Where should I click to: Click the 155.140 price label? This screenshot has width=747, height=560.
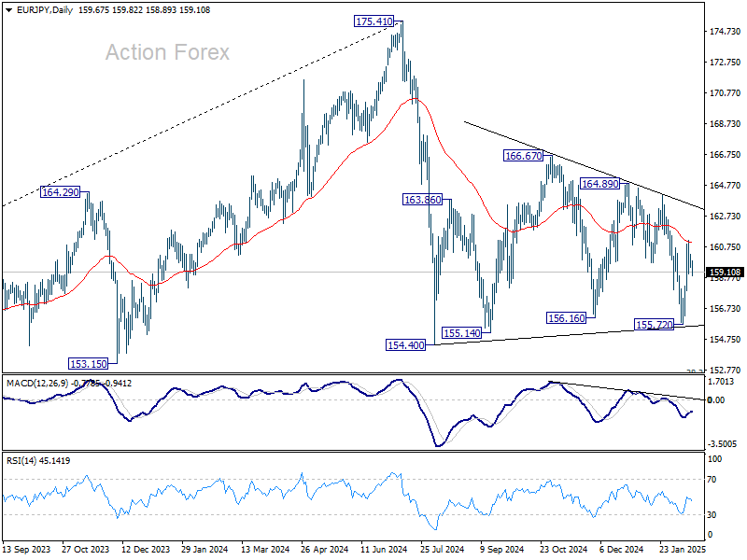(461, 333)
